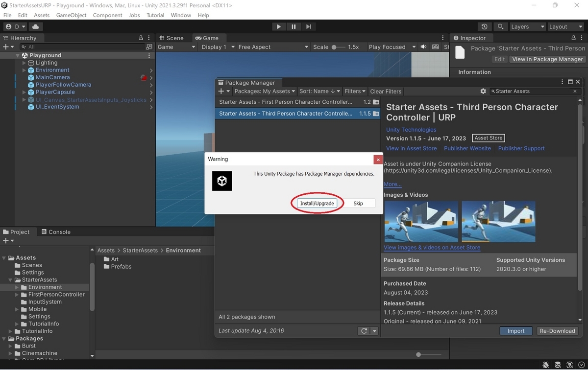The width and height of the screenshot is (588, 370).
Task: Click the Hierarchy add (+) button
Action: 8,47
